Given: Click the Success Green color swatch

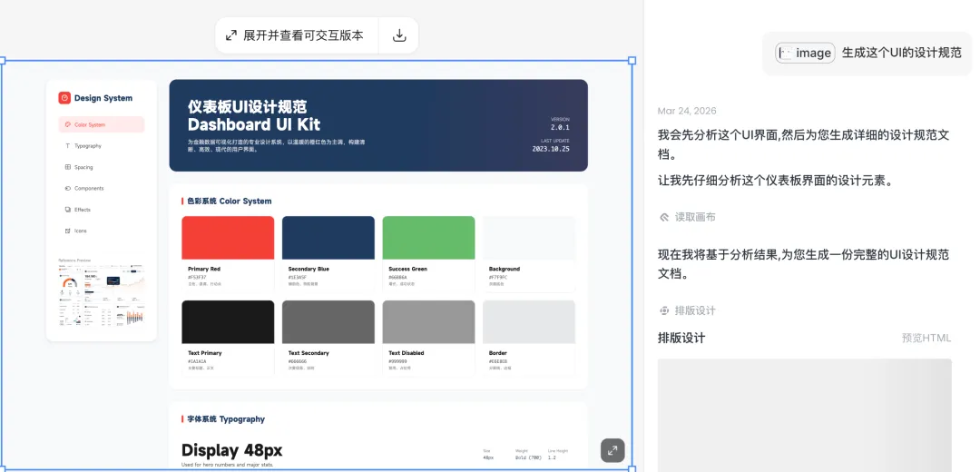Looking at the screenshot, I should 428,238.
